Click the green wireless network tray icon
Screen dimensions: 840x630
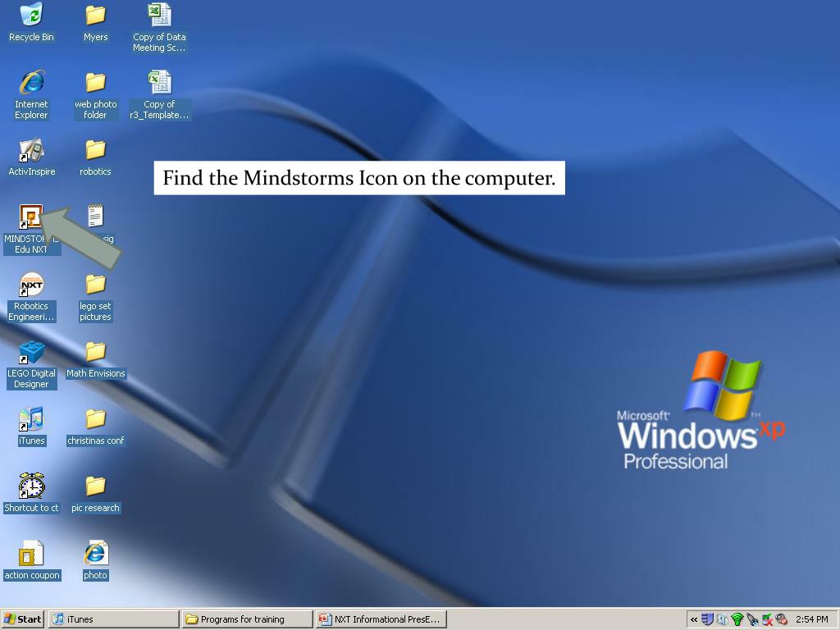[737, 619]
